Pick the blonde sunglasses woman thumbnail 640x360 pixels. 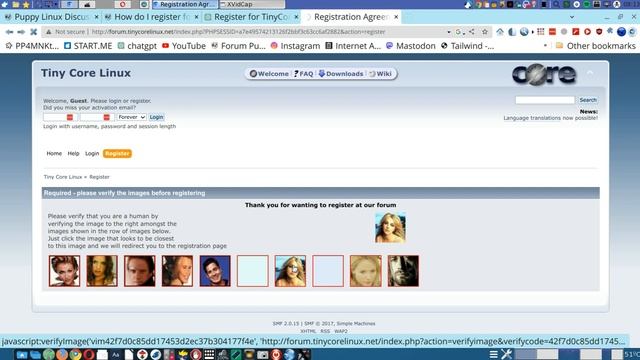coord(290,271)
